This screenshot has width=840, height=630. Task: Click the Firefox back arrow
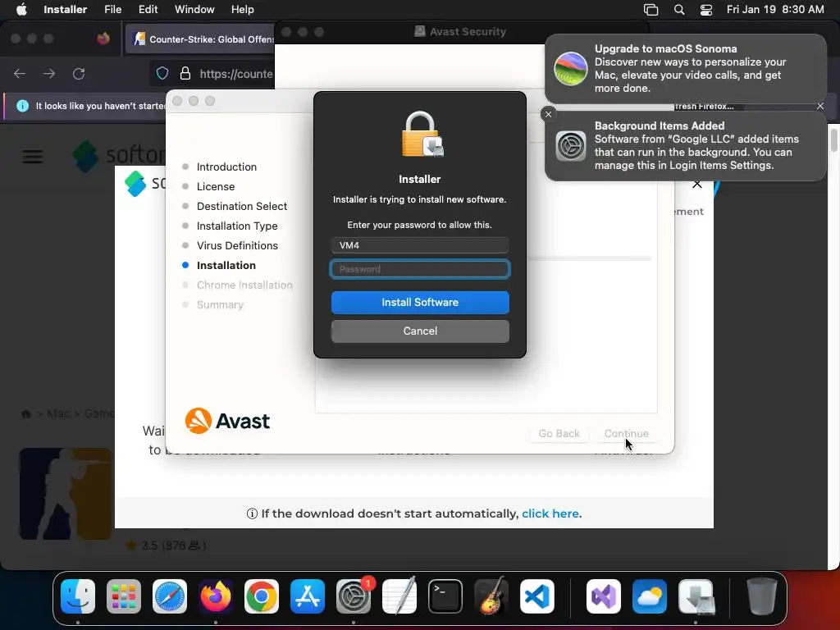pyautogui.click(x=20, y=73)
